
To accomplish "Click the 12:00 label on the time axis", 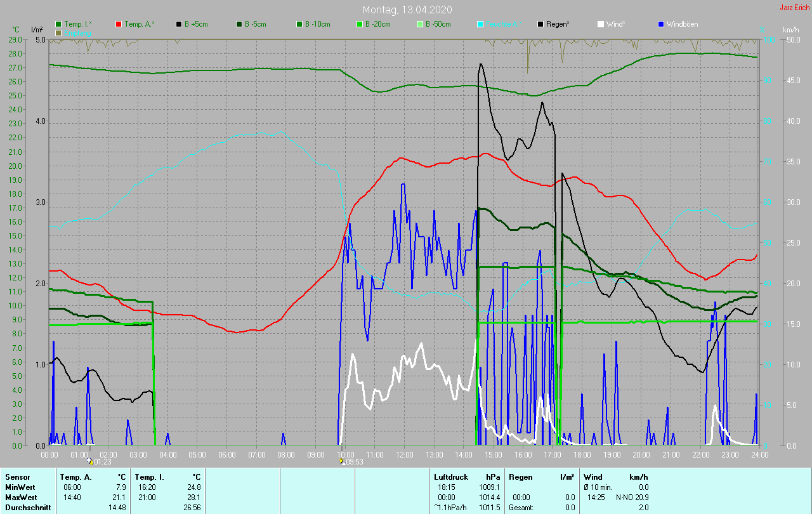I will (x=405, y=454).
